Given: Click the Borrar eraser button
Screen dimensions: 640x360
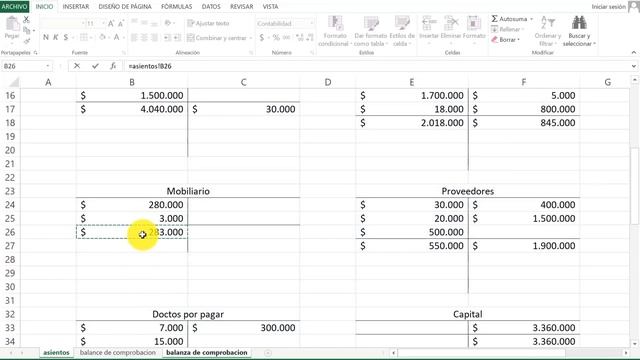Looking at the screenshot, I should click(x=505, y=40).
